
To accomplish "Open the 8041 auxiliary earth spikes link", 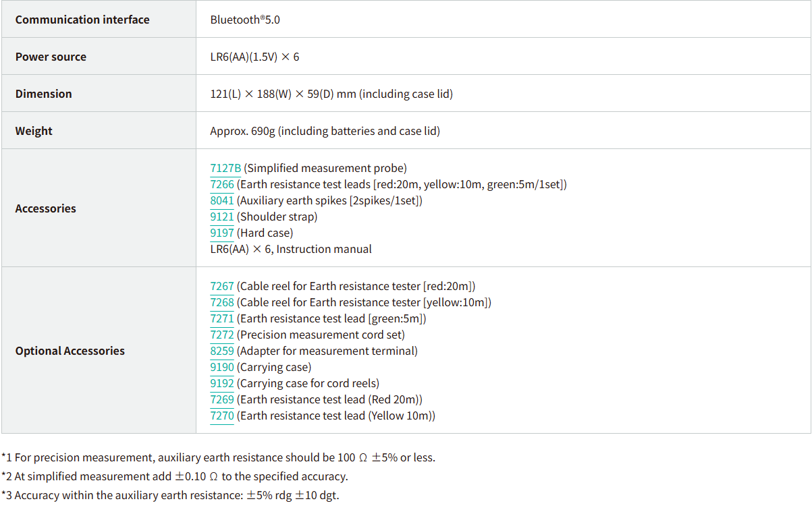I will click(222, 201).
